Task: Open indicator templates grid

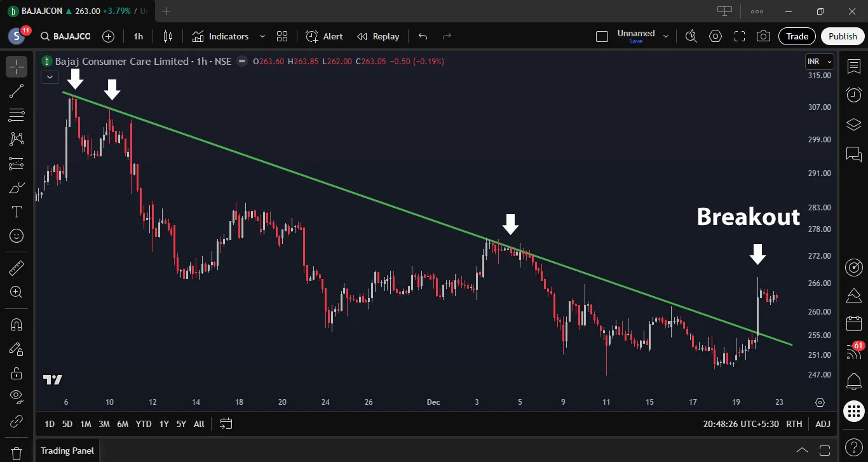Action: 282,36
